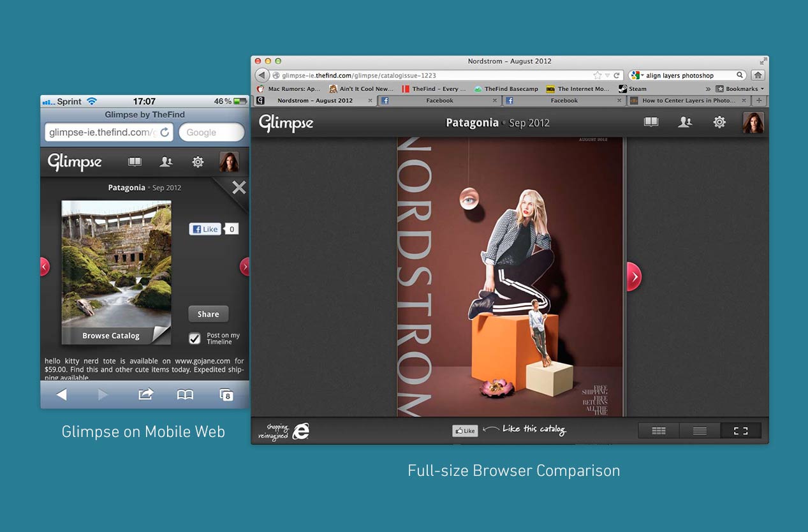Go to next catalog page with red arrow in desktop view

coord(634,277)
